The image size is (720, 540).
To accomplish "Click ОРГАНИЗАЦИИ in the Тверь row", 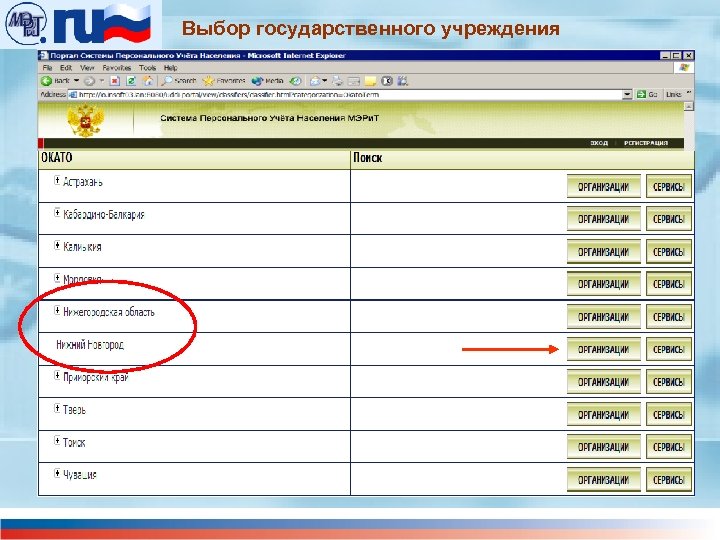I will [x=603, y=415].
